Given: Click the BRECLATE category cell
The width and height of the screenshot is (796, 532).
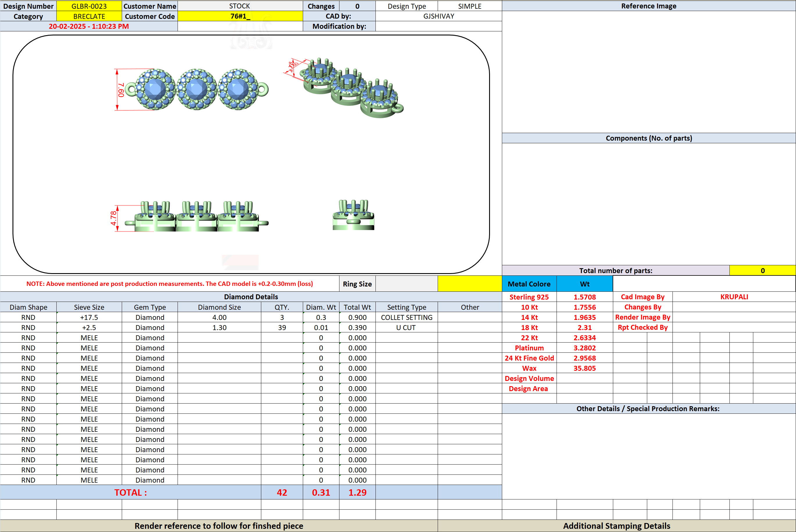Looking at the screenshot, I should 89,16.
